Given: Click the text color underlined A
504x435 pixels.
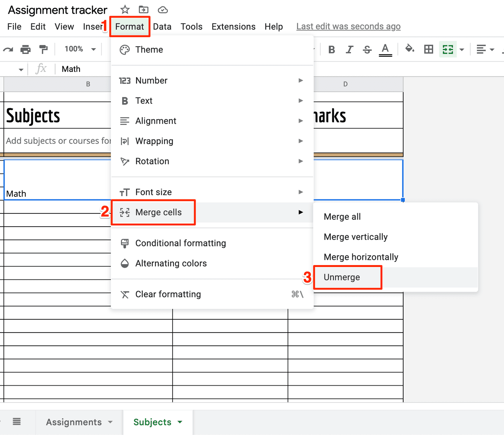Looking at the screenshot, I should 385,49.
